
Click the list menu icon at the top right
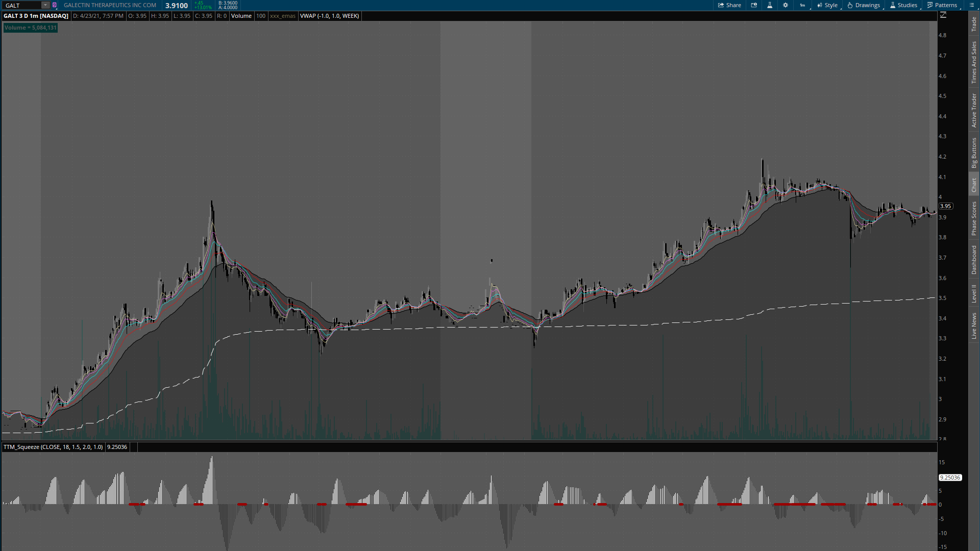pyautogui.click(x=972, y=5)
